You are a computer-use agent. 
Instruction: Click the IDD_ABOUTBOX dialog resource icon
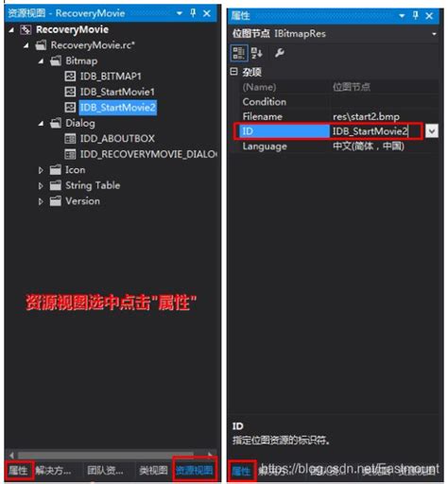pos(70,138)
